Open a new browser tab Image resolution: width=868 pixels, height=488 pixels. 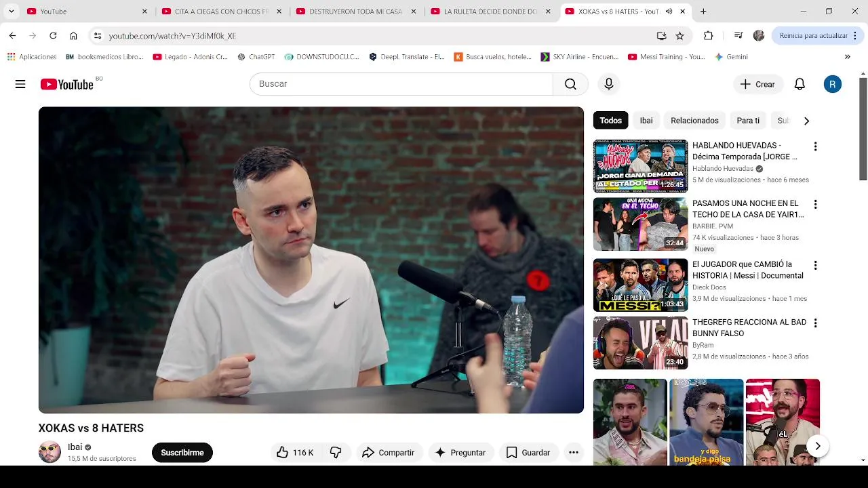tap(703, 12)
